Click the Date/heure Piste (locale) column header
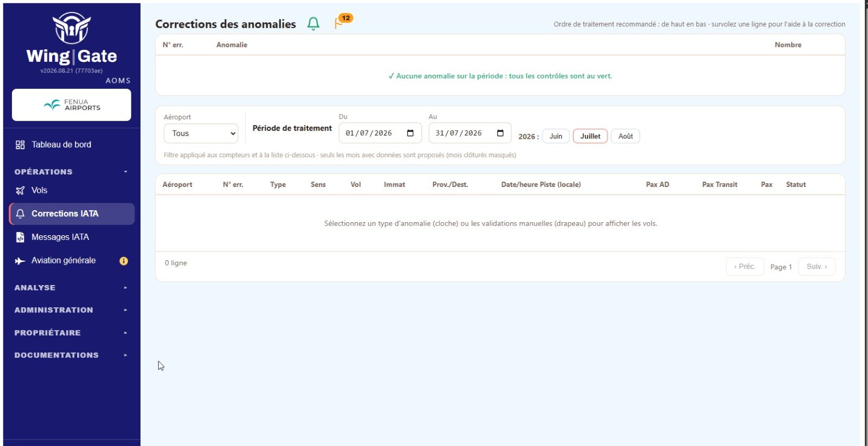Viewport: 868px width, 446px height. tap(541, 185)
